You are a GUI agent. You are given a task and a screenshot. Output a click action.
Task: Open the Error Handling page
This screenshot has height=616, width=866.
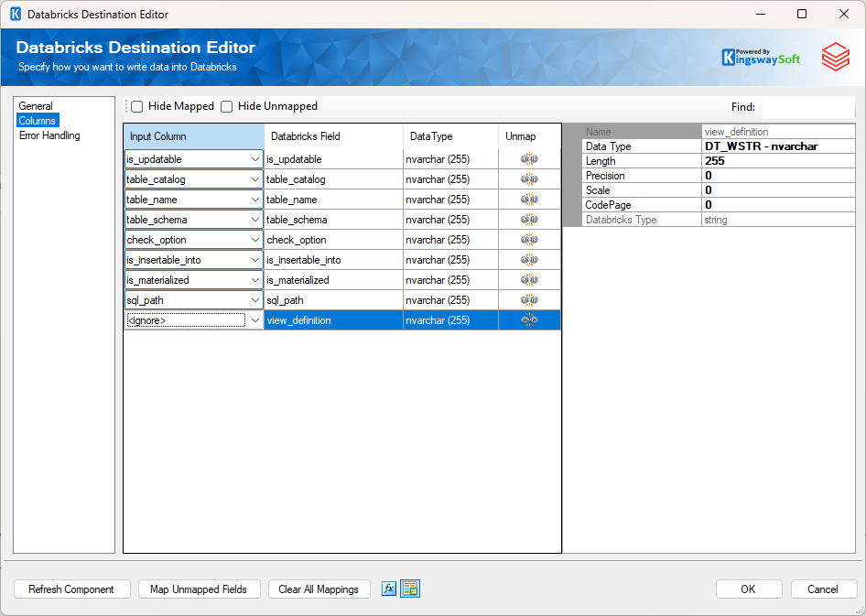(49, 135)
